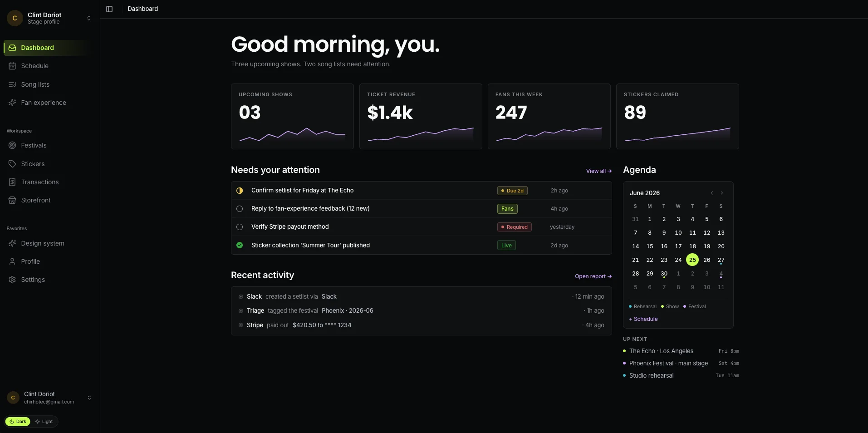Screen dimensions: 868x433
Task: Select June 27 in the calendar
Action: pos(721,260)
